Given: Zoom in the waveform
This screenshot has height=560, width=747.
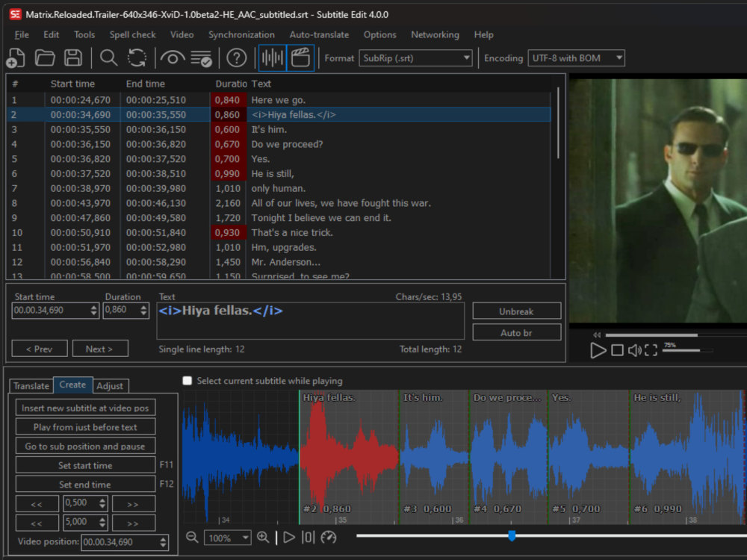Looking at the screenshot, I should pos(263,538).
